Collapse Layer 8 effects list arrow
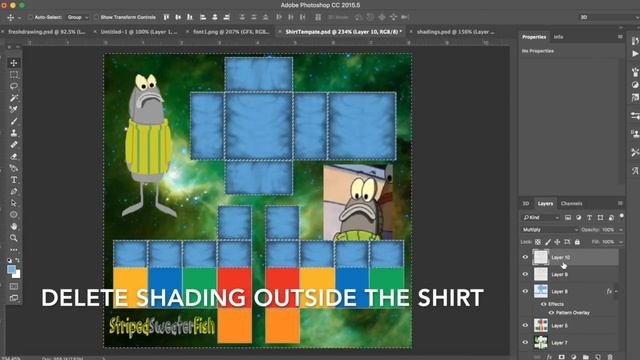Viewport: 640px width, 360px height. [616, 291]
